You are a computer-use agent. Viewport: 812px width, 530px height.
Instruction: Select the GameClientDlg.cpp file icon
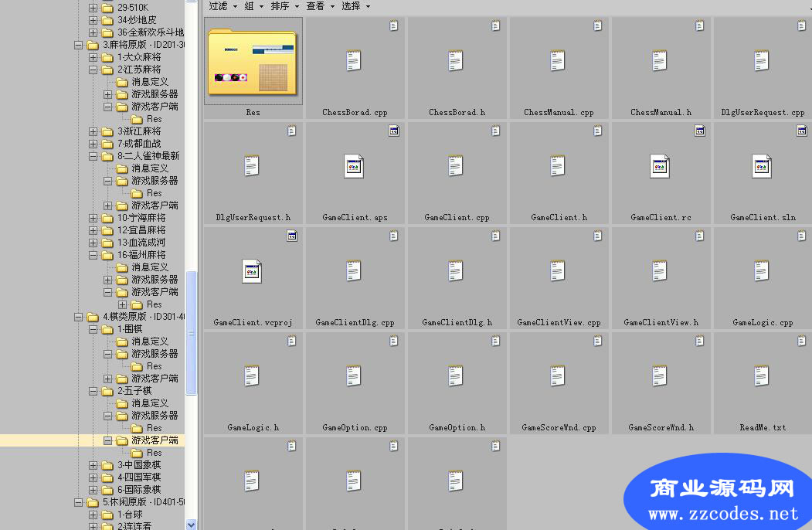click(x=353, y=271)
